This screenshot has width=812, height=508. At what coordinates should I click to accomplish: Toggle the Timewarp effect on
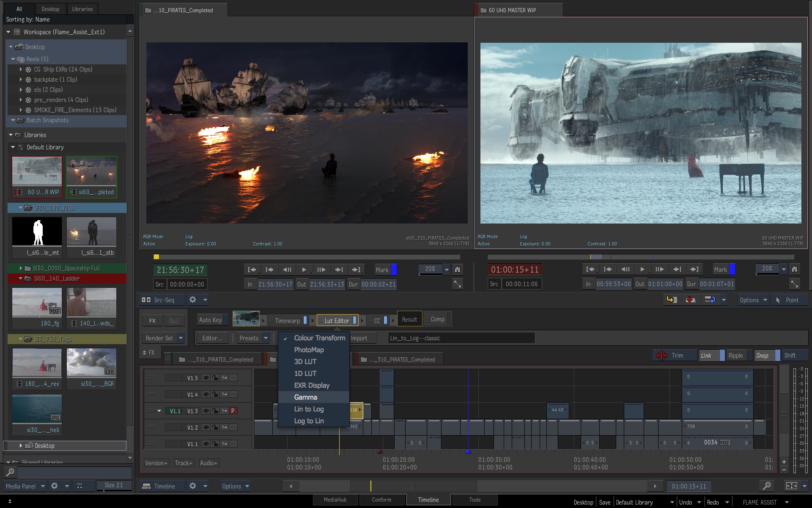point(305,320)
